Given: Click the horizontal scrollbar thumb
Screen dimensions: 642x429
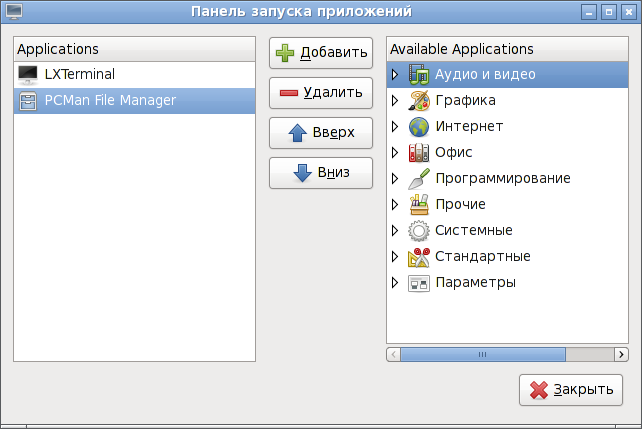Looking at the screenshot, I should click(x=483, y=354).
